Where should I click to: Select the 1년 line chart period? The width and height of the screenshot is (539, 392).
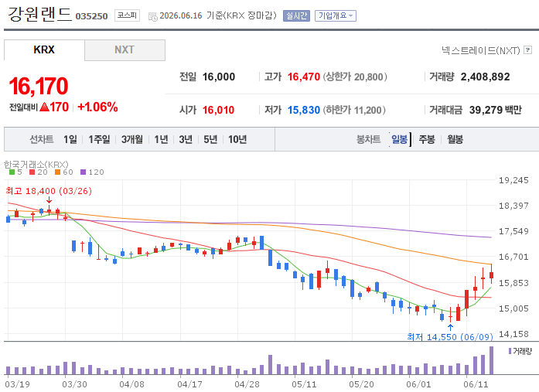pyautogui.click(x=161, y=139)
